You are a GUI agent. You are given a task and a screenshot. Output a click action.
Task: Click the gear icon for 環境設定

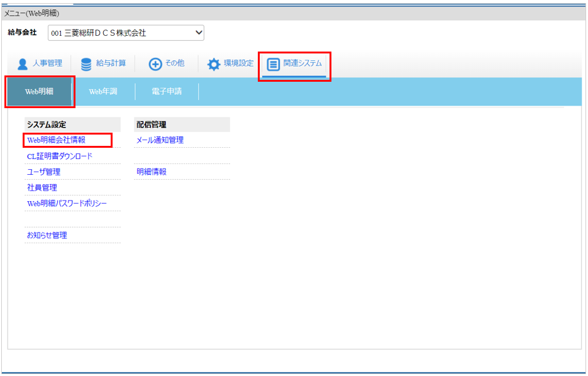214,64
